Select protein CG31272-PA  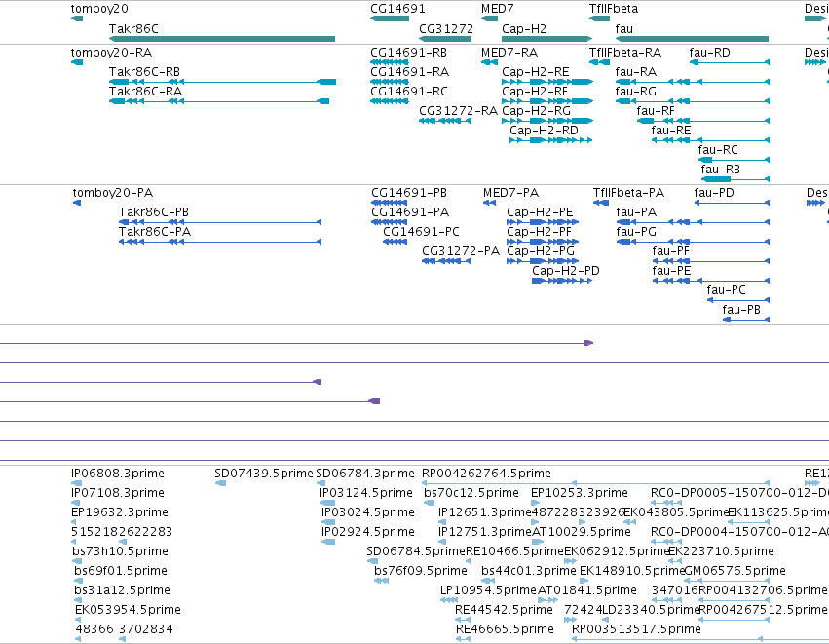446,261
